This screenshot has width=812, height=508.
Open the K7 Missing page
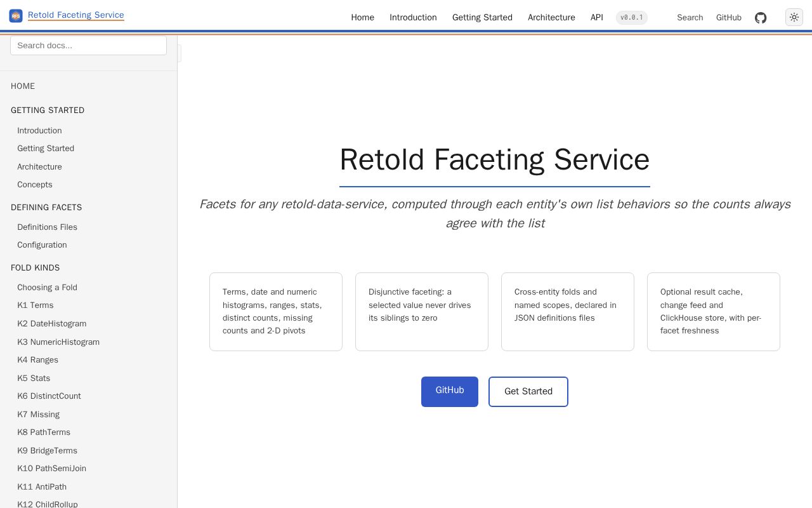click(x=38, y=415)
